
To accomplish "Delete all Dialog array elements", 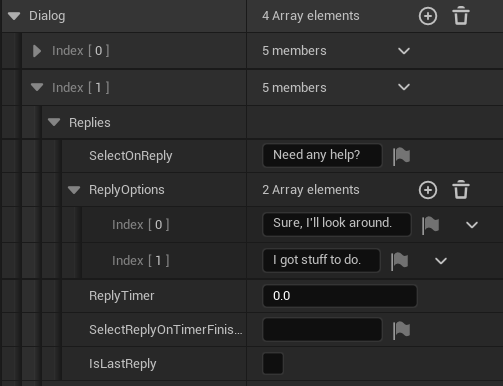I will click(461, 16).
